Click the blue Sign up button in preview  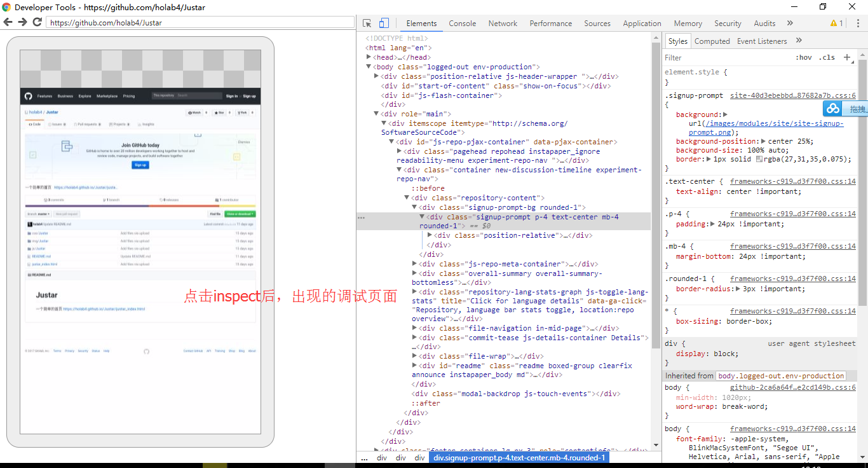tap(140, 165)
